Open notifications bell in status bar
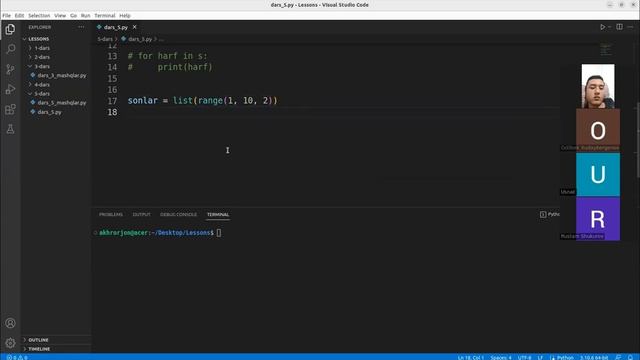The width and height of the screenshot is (640, 360). [630, 357]
